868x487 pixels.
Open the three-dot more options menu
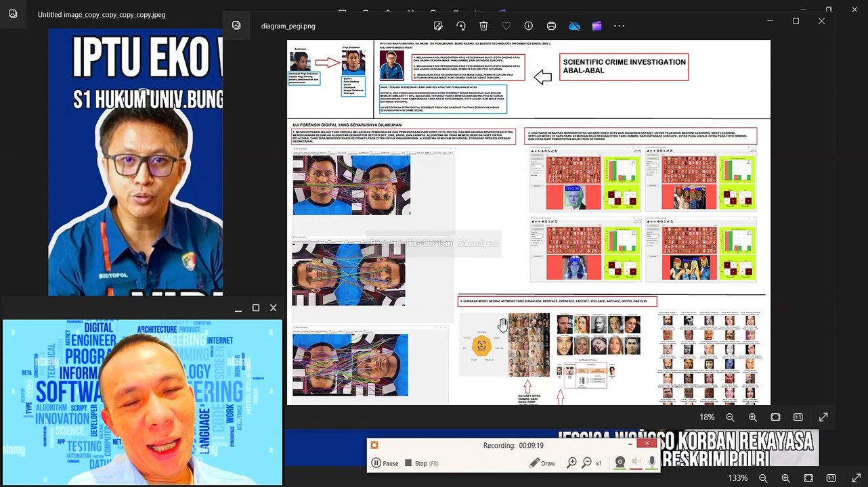pos(620,26)
